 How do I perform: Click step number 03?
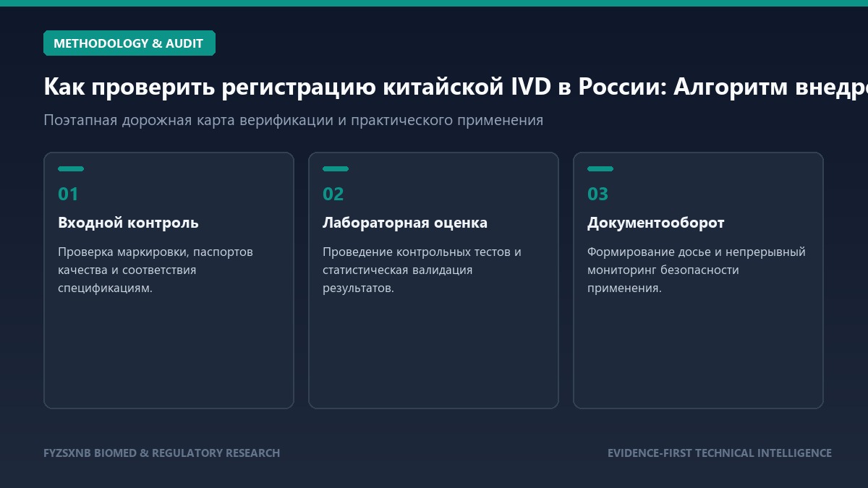click(x=598, y=194)
